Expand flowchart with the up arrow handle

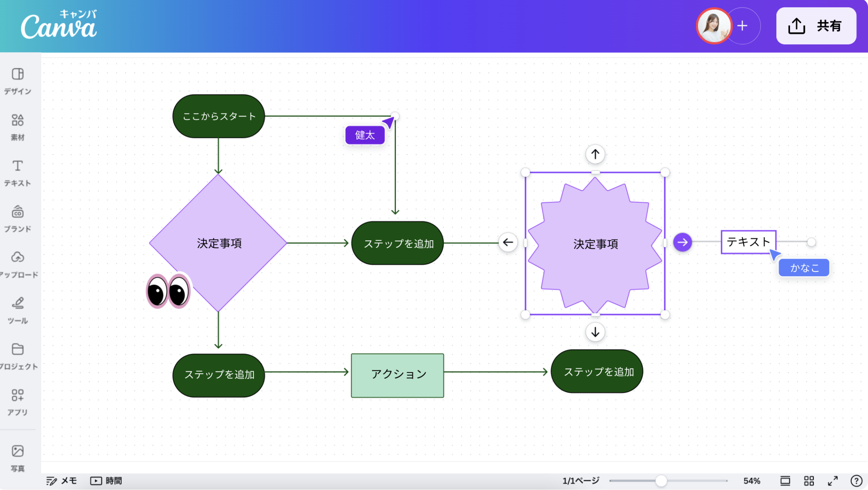click(x=595, y=154)
